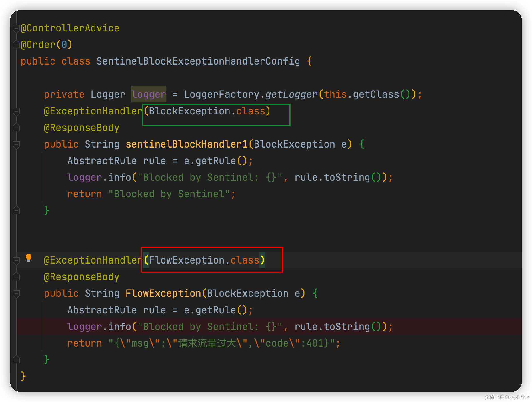Click the private keyword on Logger line
This screenshot has width=532, height=402.
click(64, 95)
